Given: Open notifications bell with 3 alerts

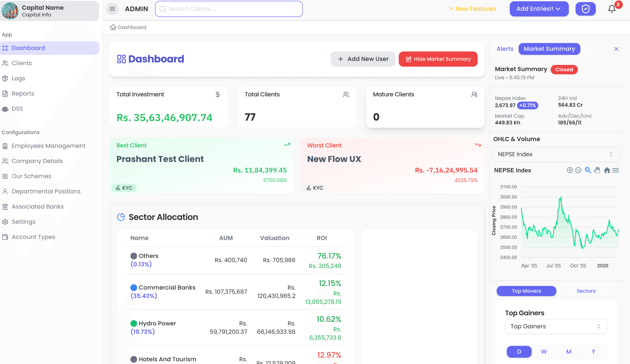Looking at the screenshot, I should 611,9.
